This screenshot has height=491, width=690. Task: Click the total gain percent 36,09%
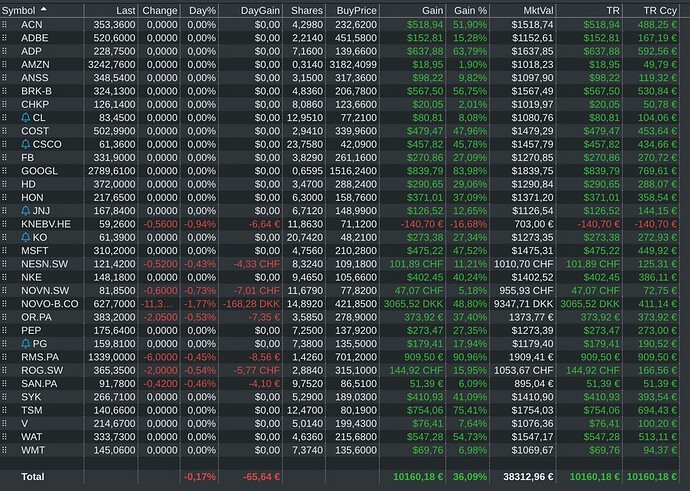470,477
